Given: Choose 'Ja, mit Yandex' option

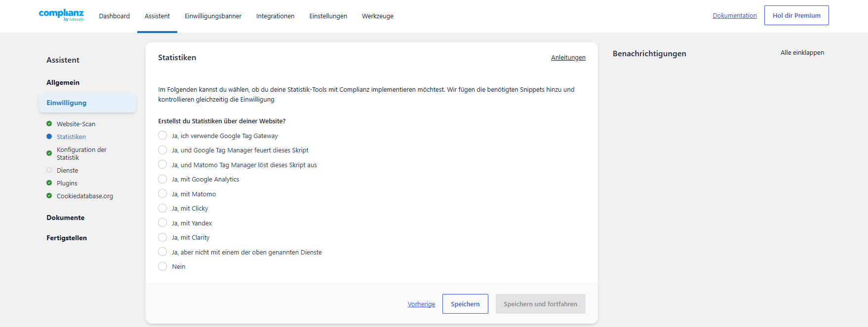Looking at the screenshot, I should click(162, 223).
